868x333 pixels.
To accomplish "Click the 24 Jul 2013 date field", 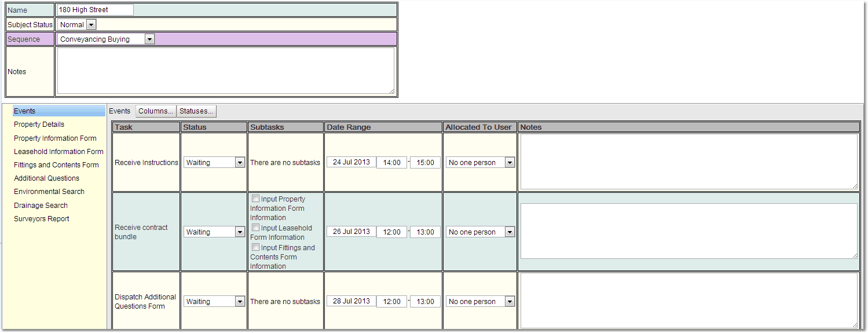I will [351, 162].
